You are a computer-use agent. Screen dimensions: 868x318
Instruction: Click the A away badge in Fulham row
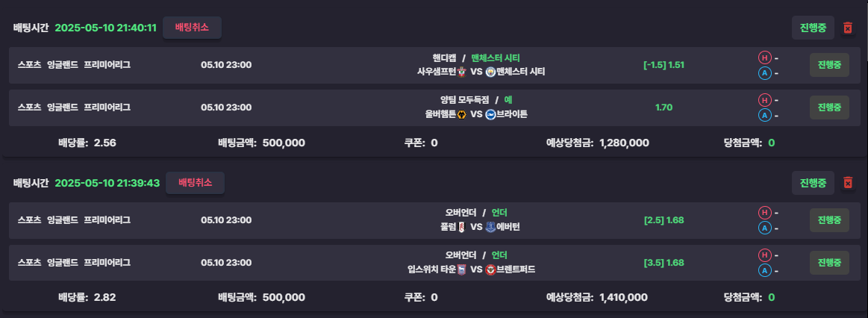764,228
